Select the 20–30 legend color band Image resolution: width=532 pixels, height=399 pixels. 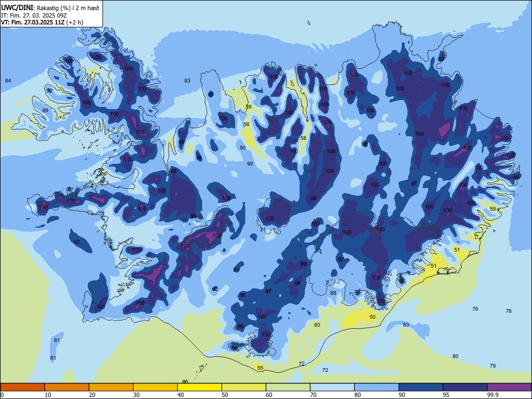pyautogui.click(x=111, y=387)
